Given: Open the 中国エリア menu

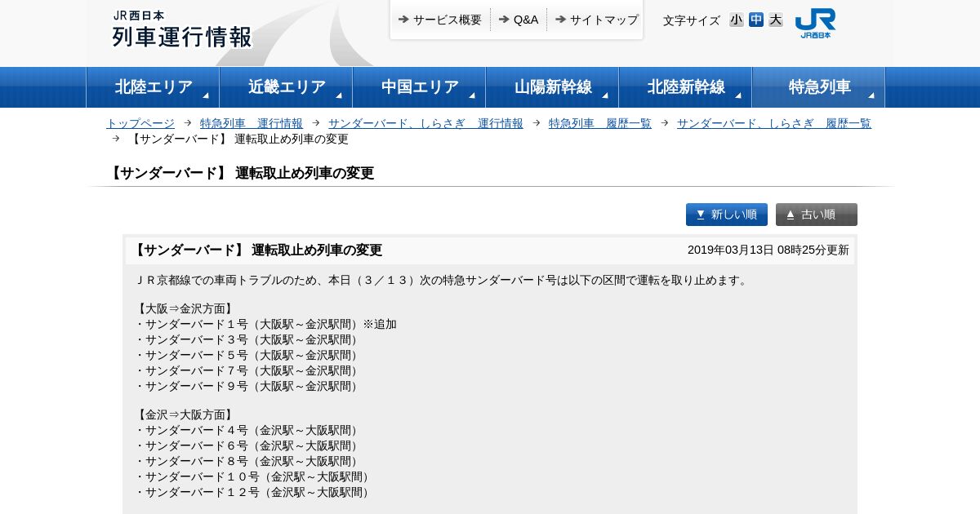Looking at the screenshot, I should (419, 87).
